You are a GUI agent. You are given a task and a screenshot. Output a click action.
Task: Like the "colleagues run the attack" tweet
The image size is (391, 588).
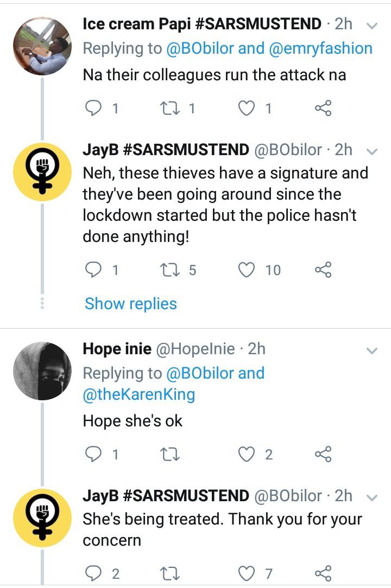247,109
